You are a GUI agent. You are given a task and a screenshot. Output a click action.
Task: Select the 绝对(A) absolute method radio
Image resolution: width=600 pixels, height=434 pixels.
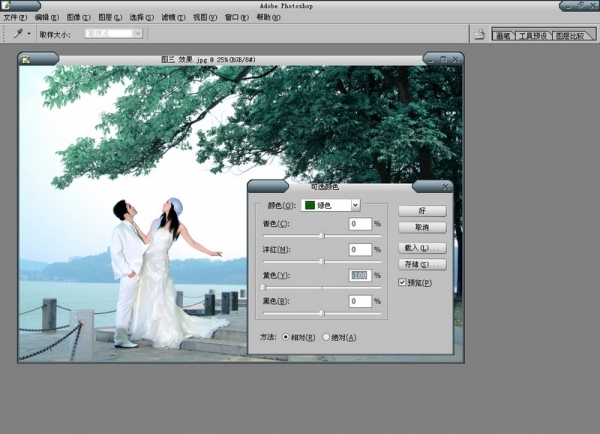[326, 337]
